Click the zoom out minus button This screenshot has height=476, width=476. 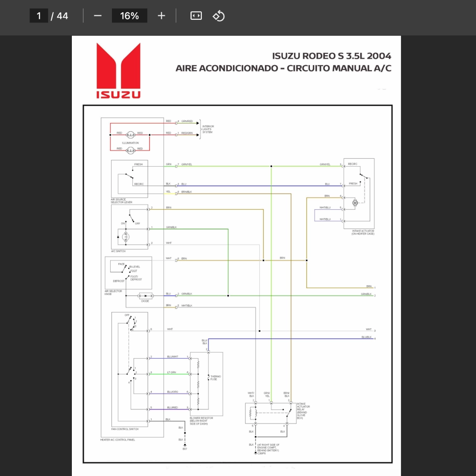[98, 16]
